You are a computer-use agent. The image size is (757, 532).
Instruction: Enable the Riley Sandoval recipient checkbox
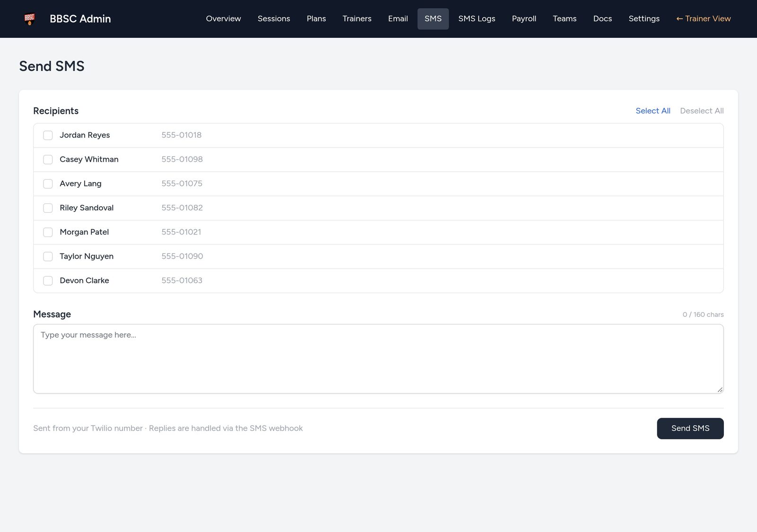(48, 208)
